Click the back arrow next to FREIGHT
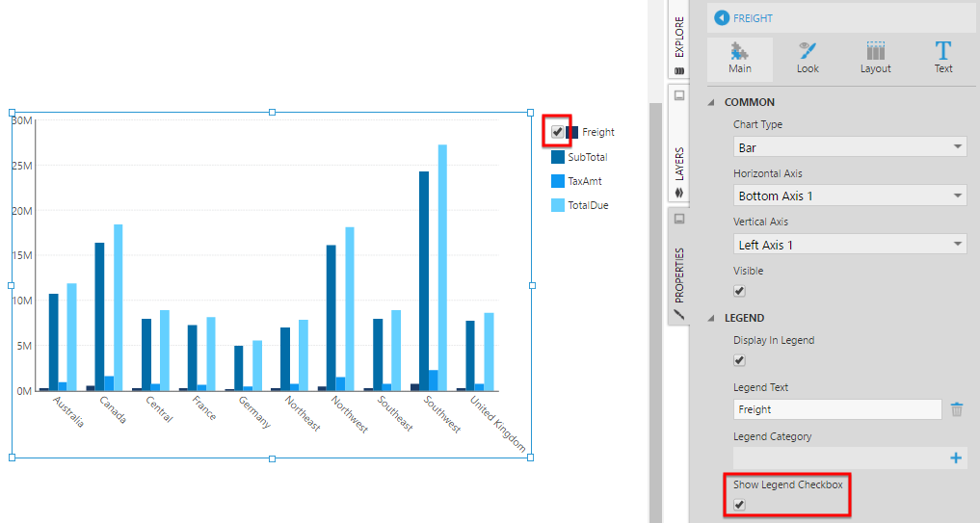The image size is (980, 523). [x=722, y=18]
